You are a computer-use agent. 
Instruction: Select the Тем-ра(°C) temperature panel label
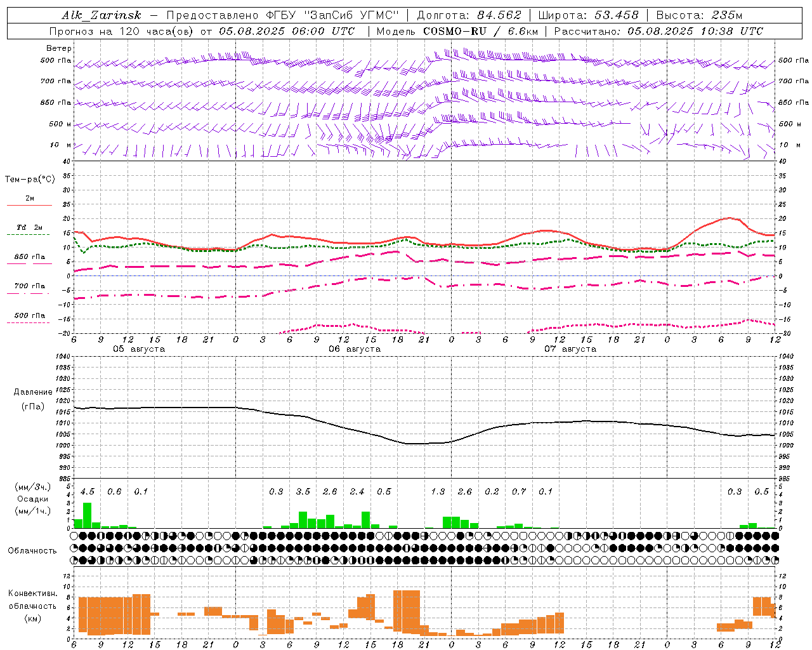[x=30, y=180]
